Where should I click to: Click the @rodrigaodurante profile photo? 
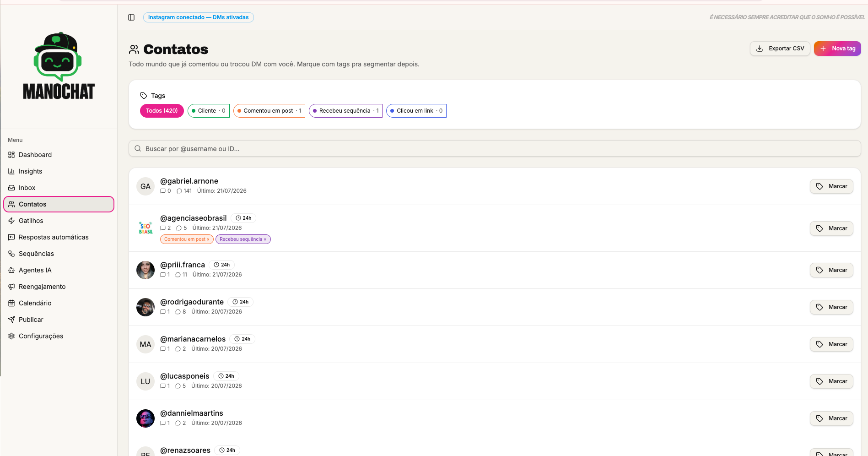tap(146, 307)
